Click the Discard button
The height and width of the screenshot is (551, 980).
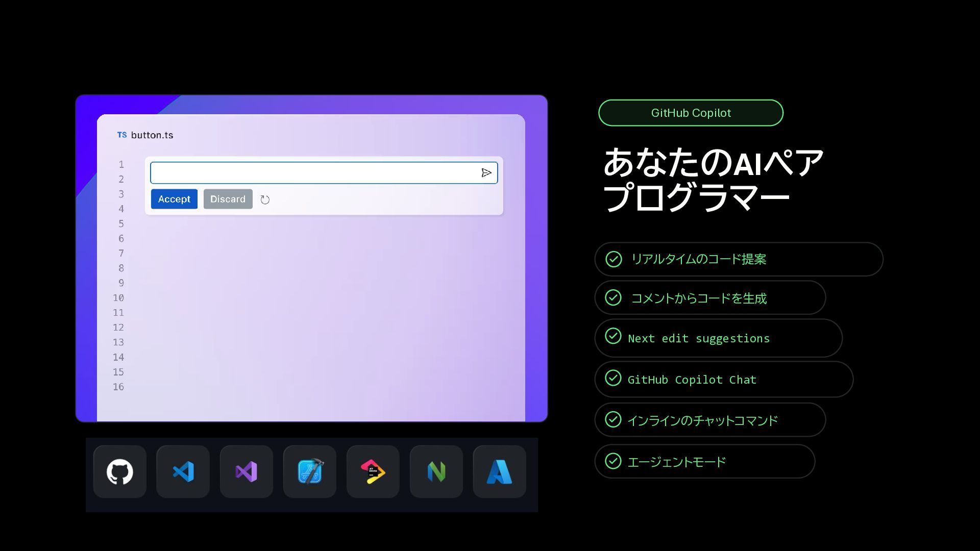(x=228, y=199)
